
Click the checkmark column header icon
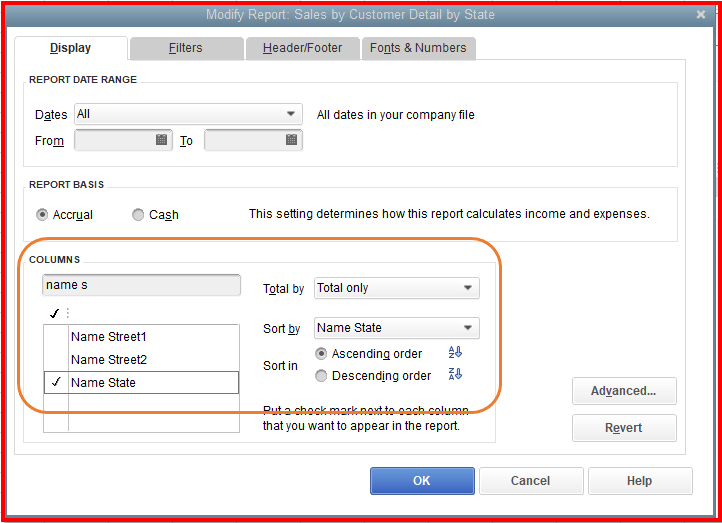(x=54, y=313)
